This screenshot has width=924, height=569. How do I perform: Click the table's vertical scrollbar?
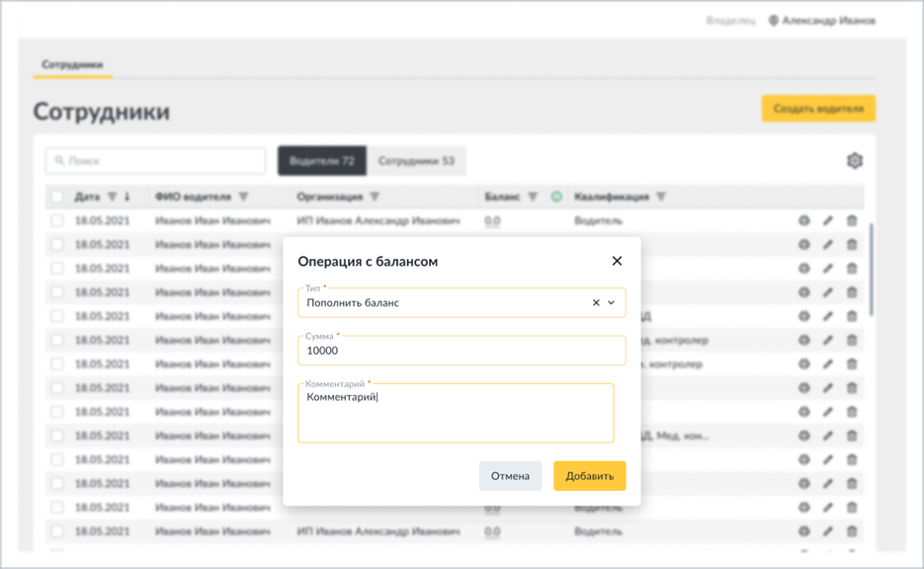point(871,269)
